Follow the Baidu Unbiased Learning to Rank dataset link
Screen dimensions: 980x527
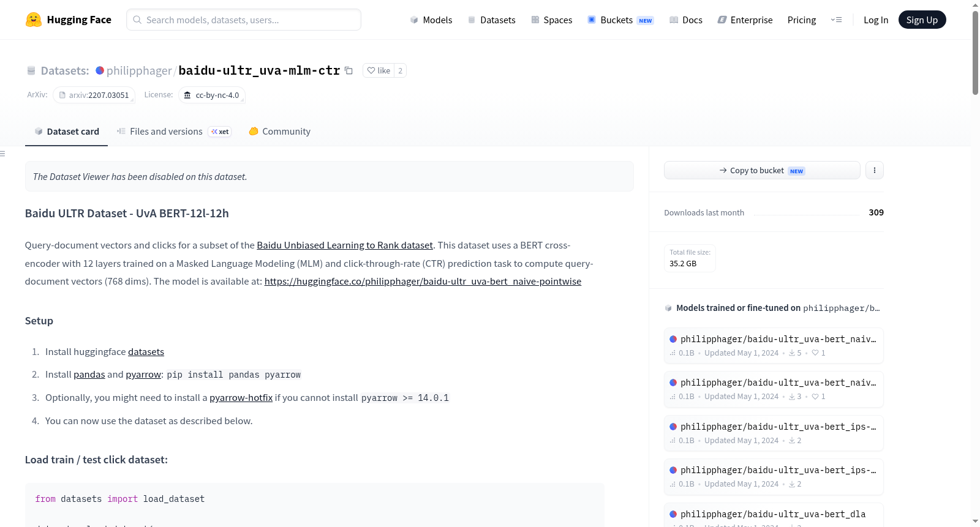pos(345,245)
